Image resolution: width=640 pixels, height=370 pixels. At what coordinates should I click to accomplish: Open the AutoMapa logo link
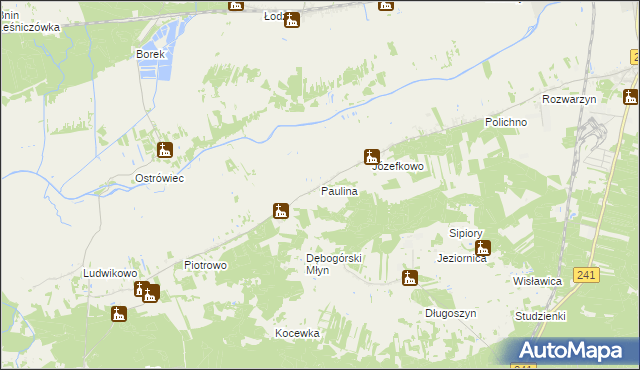tap(570, 351)
